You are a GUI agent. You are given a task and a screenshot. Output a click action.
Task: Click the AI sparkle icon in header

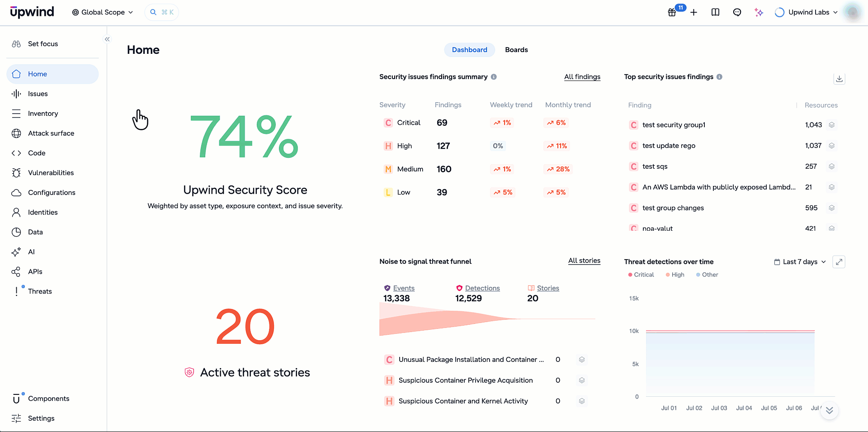pos(759,12)
